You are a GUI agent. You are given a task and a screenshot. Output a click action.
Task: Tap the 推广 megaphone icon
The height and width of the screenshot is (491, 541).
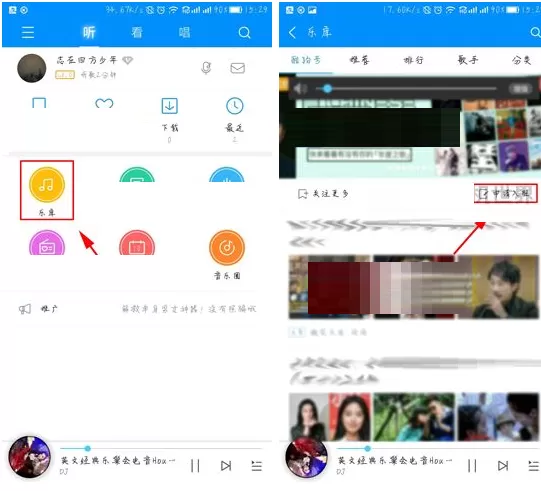(25, 309)
